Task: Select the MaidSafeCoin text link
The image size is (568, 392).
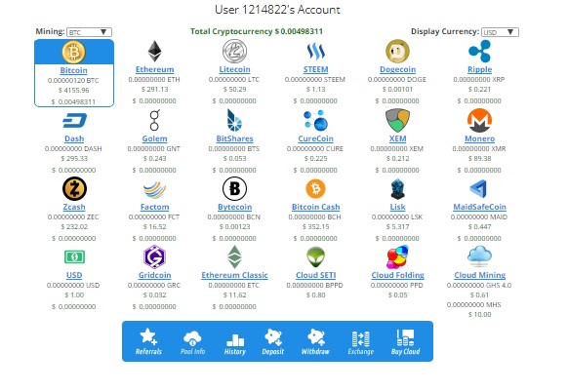Action: pyautogui.click(x=479, y=207)
